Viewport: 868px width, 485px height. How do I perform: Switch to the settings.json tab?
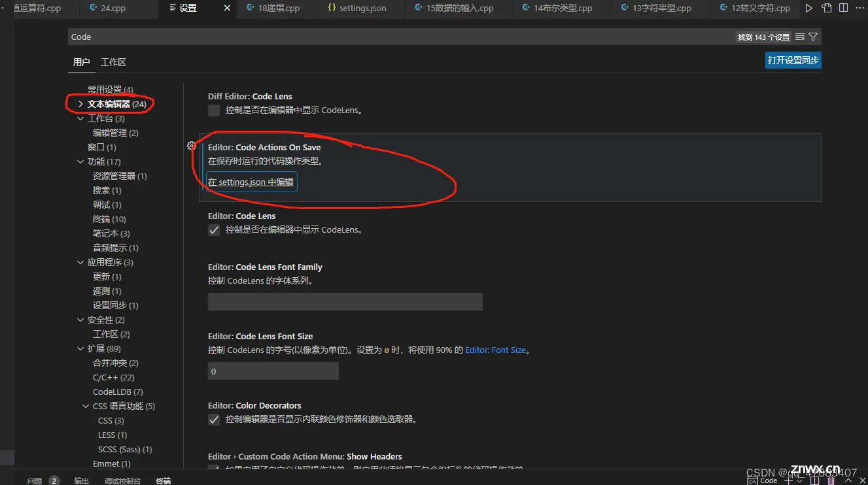tap(362, 8)
